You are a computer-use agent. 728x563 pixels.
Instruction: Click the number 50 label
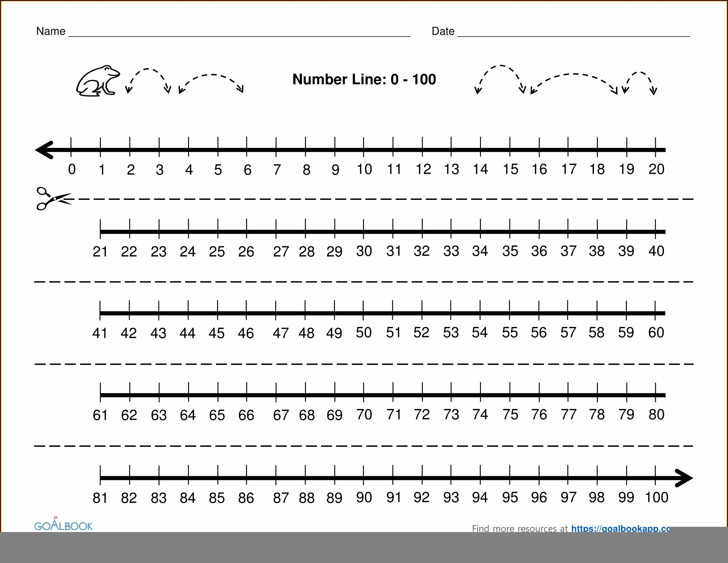click(x=364, y=333)
